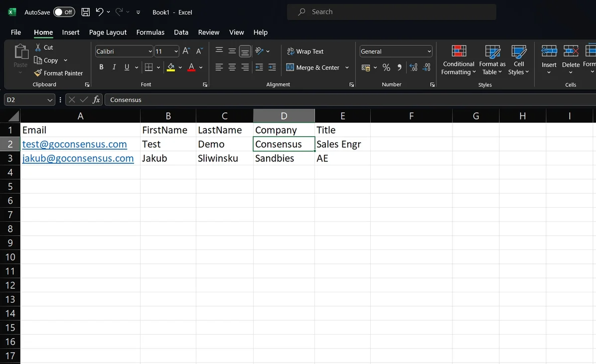Image resolution: width=596 pixels, height=364 pixels.
Task: Click Format as Table button
Action: pyautogui.click(x=492, y=60)
